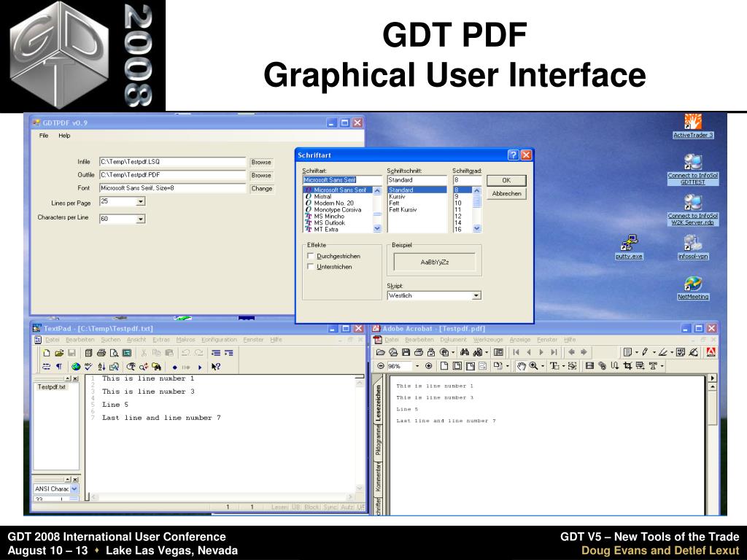Switch to Lesezeichen tab in Acrobat
This screenshot has height=560, width=747.
point(379,402)
